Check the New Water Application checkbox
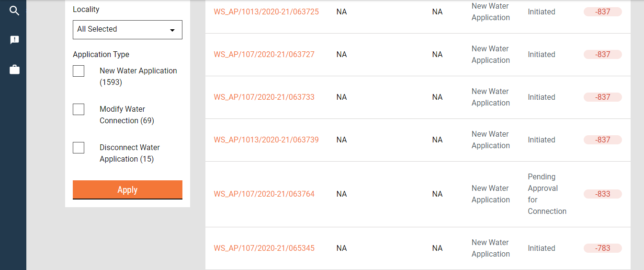The width and height of the screenshot is (644, 270). 79,71
